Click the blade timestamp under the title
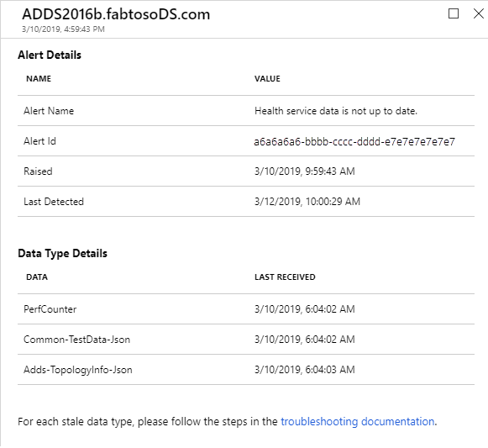 click(x=63, y=29)
